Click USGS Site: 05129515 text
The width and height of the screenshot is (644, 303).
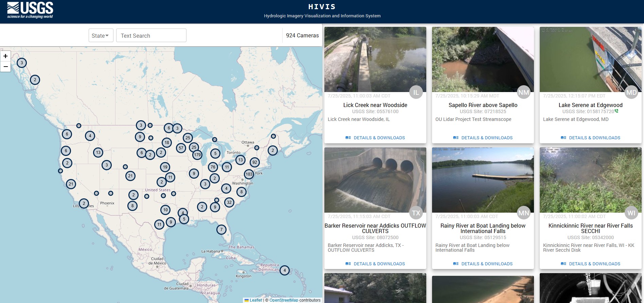(483, 237)
